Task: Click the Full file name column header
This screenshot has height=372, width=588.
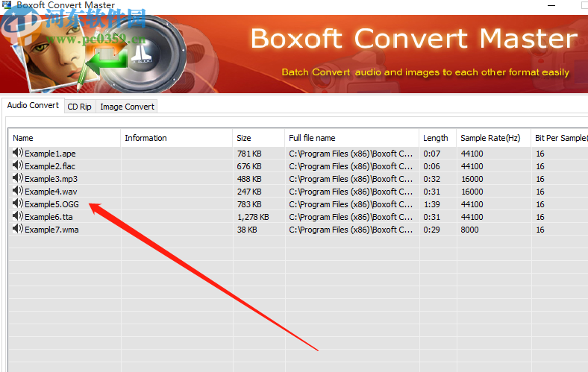Action: point(351,138)
